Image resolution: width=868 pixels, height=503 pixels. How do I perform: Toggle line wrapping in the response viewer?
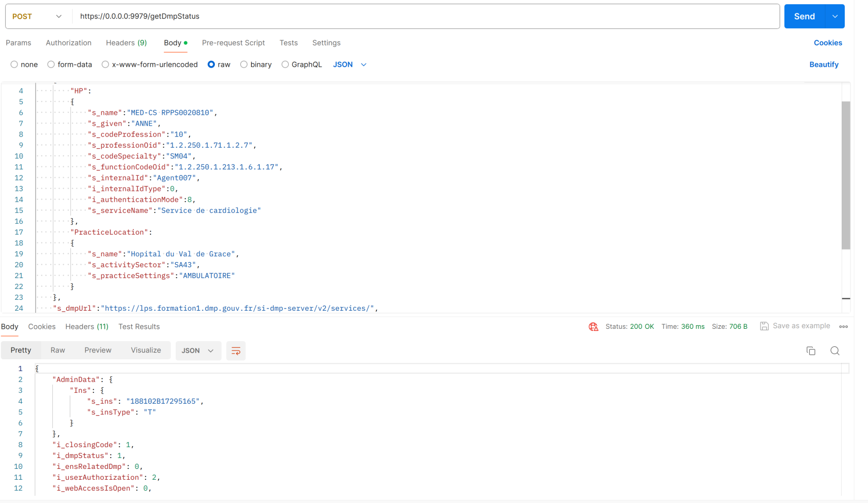click(236, 350)
